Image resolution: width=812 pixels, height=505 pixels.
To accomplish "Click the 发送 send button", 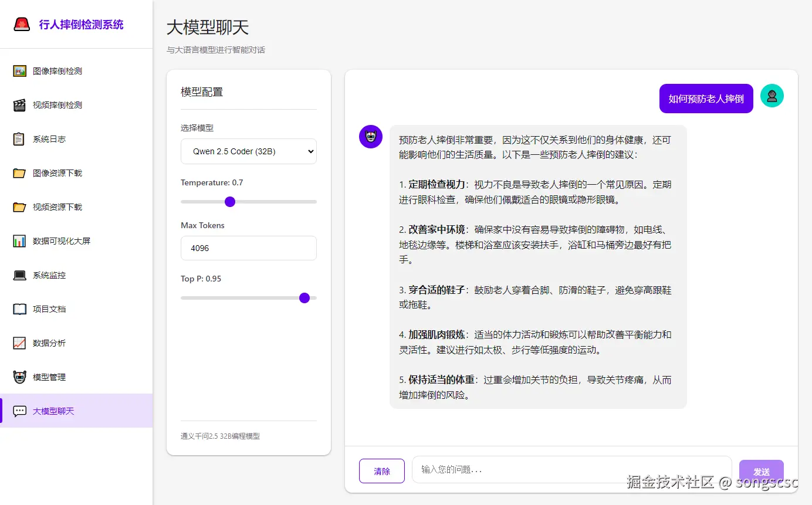I will (x=762, y=471).
